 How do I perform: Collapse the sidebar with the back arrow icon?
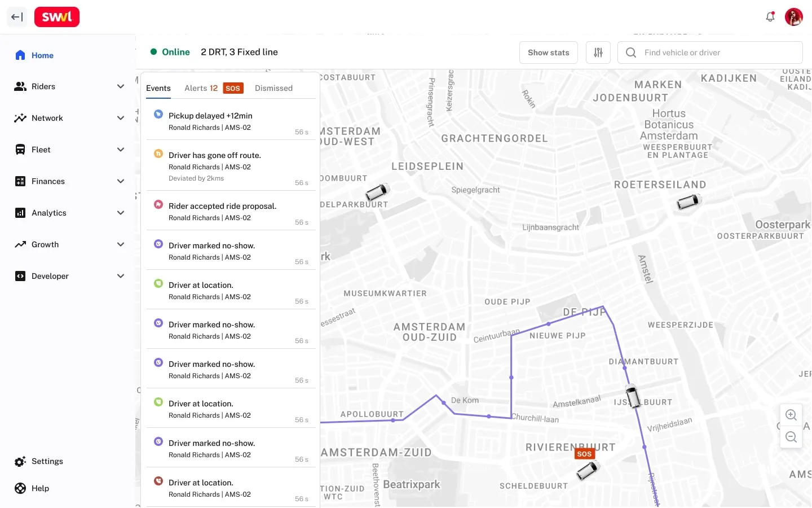17,17
